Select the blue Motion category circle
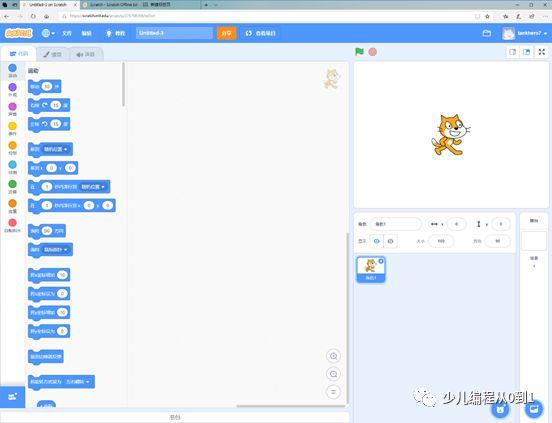 [x=12, y=68]
